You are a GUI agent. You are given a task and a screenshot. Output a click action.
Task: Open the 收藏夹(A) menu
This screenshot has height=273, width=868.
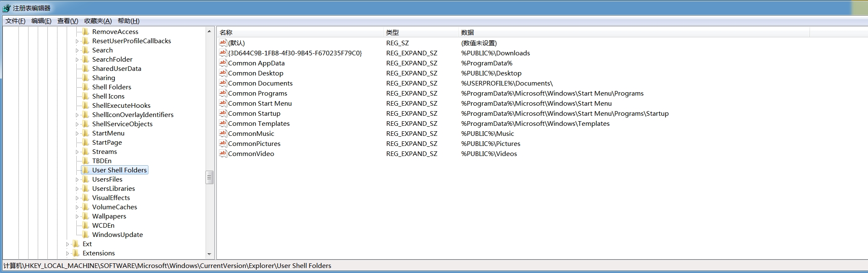(98, 21)
